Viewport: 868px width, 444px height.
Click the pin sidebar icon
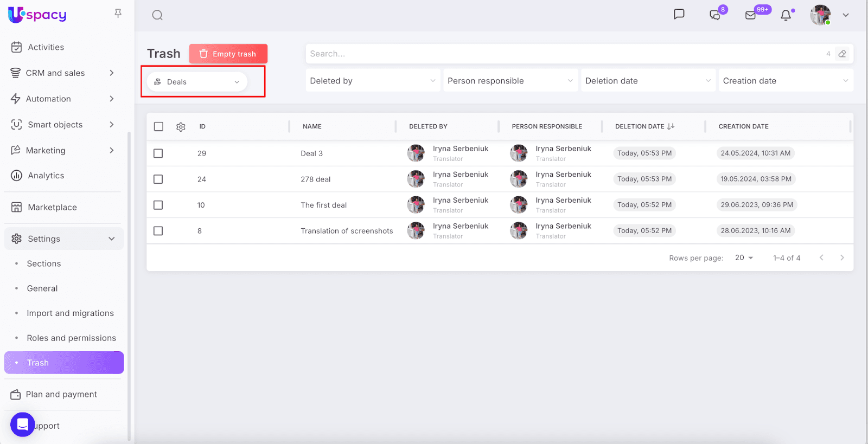pyautogui.click(x=118, y=14)
